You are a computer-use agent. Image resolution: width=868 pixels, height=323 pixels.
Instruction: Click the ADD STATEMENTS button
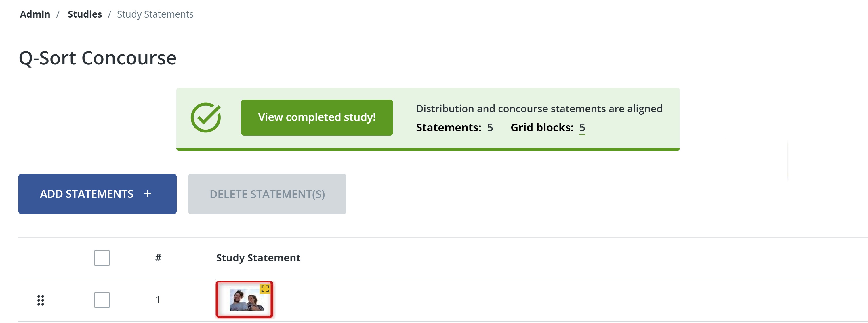[87, 194]
